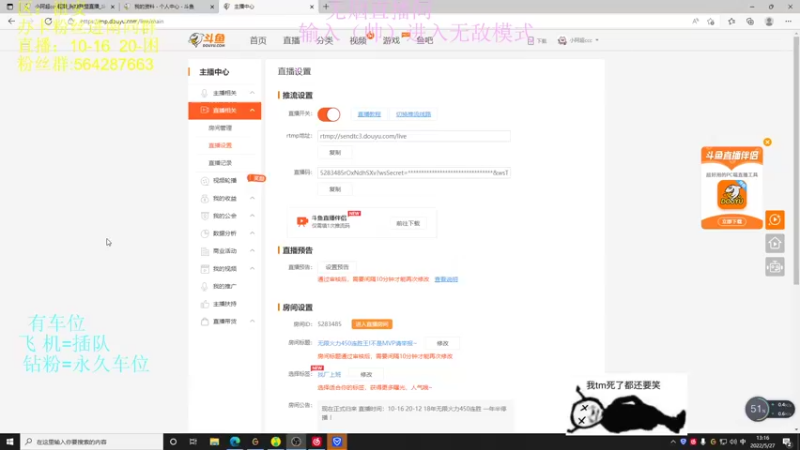Open 视频 in top navigation
The height and width of the screenshot is (450, 800).
pyautogui.click(x=358, y=40)
